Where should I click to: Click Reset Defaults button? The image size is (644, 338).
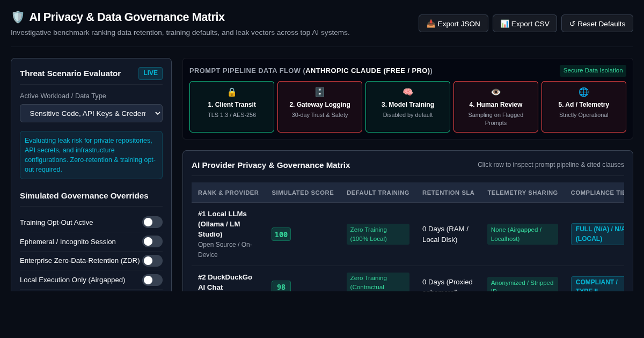coord(597,24)
